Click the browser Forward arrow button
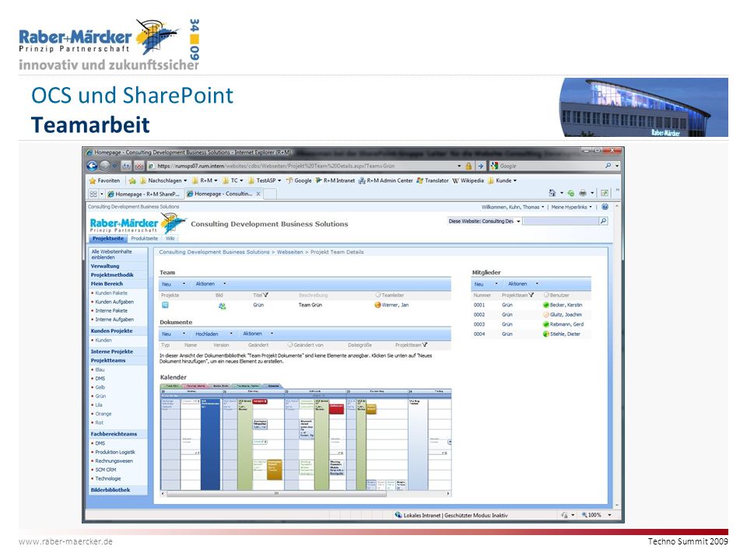This screenshot has width=747, height=560. tap(104, 166)
